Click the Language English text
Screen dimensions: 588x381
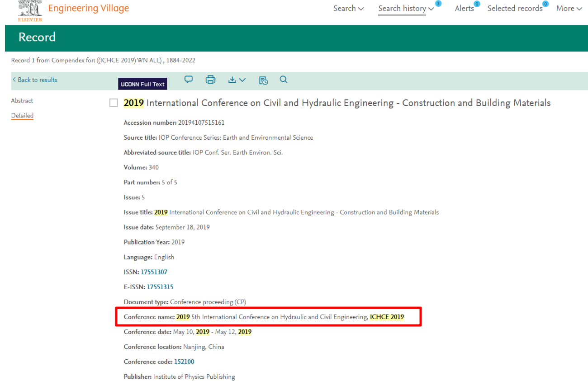point(149,257)
